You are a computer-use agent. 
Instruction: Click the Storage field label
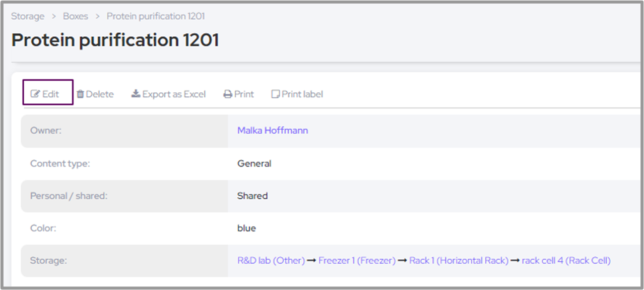point(48,261)
